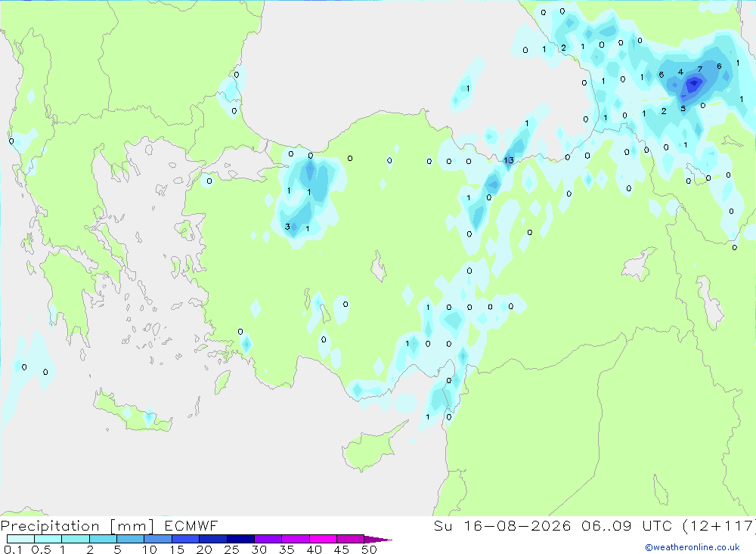Select the legend scale label '15'
Viewport: 756px width, 554px height.
point(177,549)
